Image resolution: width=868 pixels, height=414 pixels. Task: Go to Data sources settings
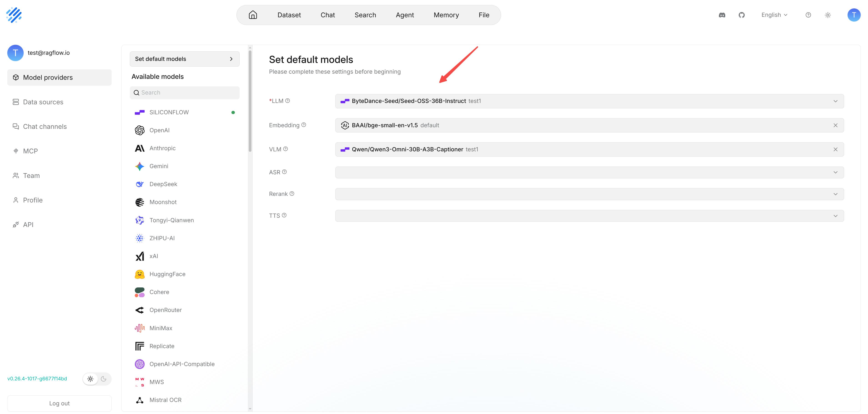(59, 102)
